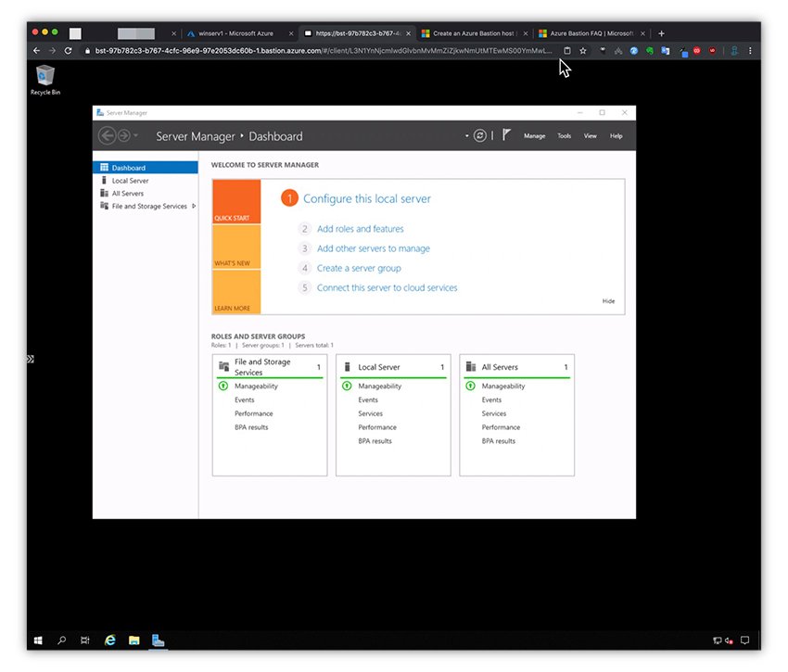Viewport: 788px width, 672px height.
Task: Open File Explorer from the taskbar
Action: pos(133,640)
